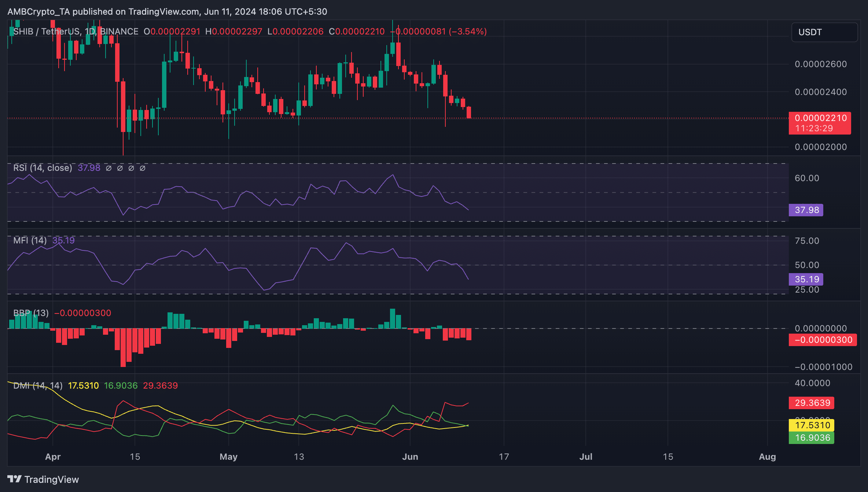Click the current price label 0.00002210

click(821, 118)
